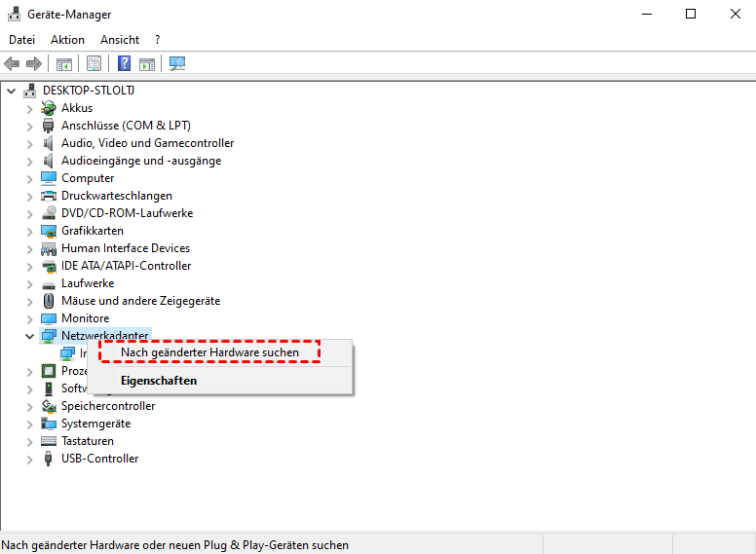Collapse the DESKTOP-STLOLTJ root node
This screenshot has height=554, width=756.
coord(12,91)
